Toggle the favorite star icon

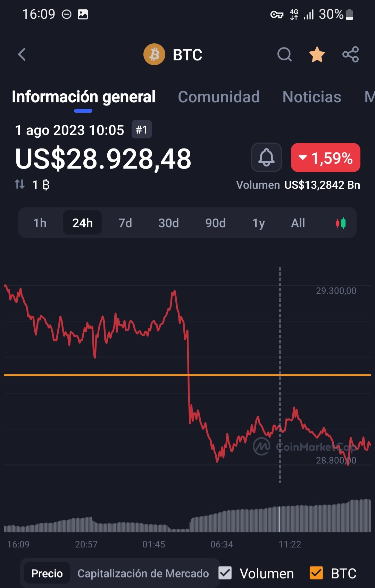click(317, 54)
